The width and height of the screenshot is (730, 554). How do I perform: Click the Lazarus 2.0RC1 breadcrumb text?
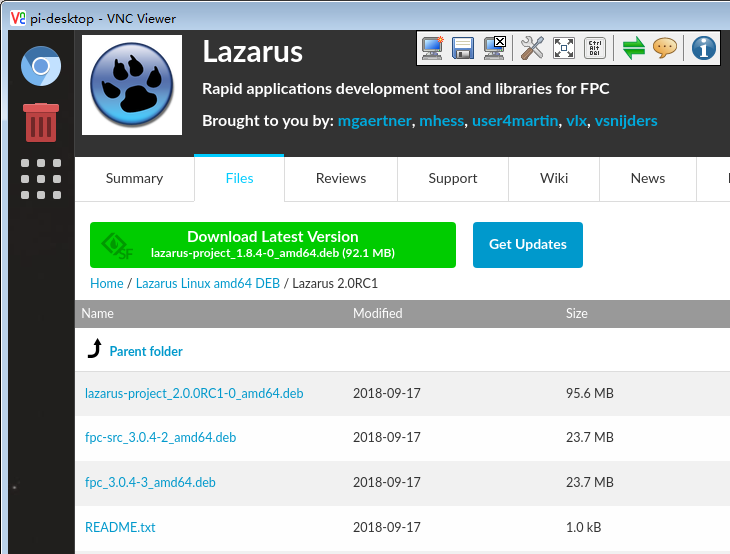[x=335, y=284]
